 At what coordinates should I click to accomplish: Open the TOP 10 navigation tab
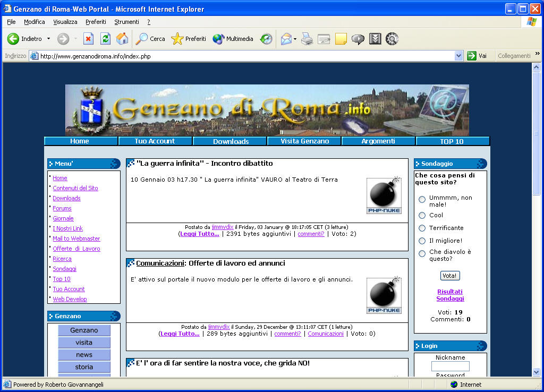pyautogui.click(x=453, y=141)
